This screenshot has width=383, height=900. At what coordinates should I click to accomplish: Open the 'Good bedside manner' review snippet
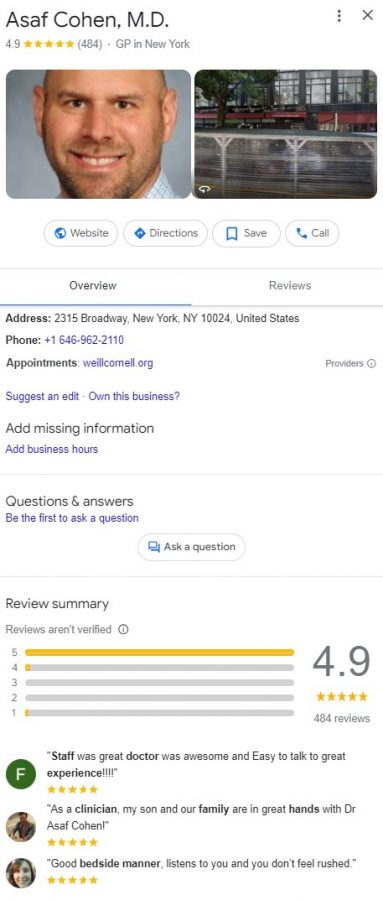(x=202, y=863)
